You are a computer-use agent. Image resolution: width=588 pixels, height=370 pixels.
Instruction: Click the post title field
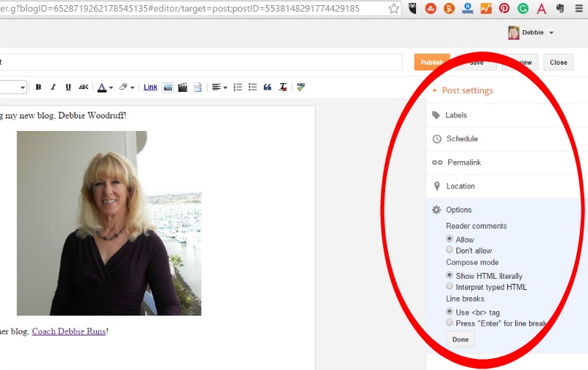[x=201, y=63]
